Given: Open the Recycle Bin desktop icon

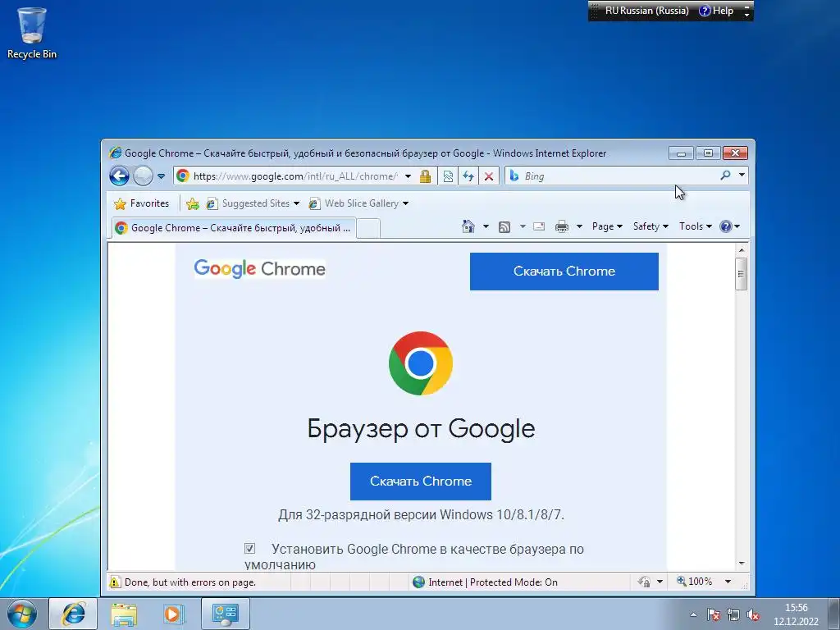Looking at the screenshot, I should point(32,33).
